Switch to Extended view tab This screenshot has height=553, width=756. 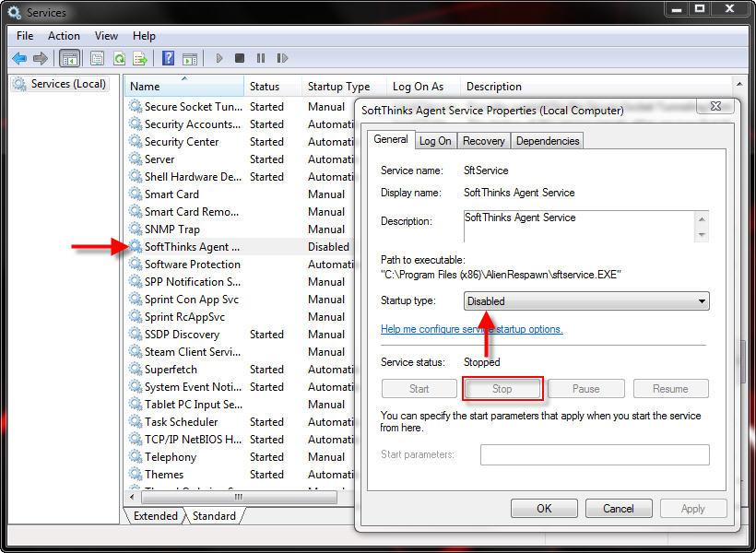(x=155, y=516)
